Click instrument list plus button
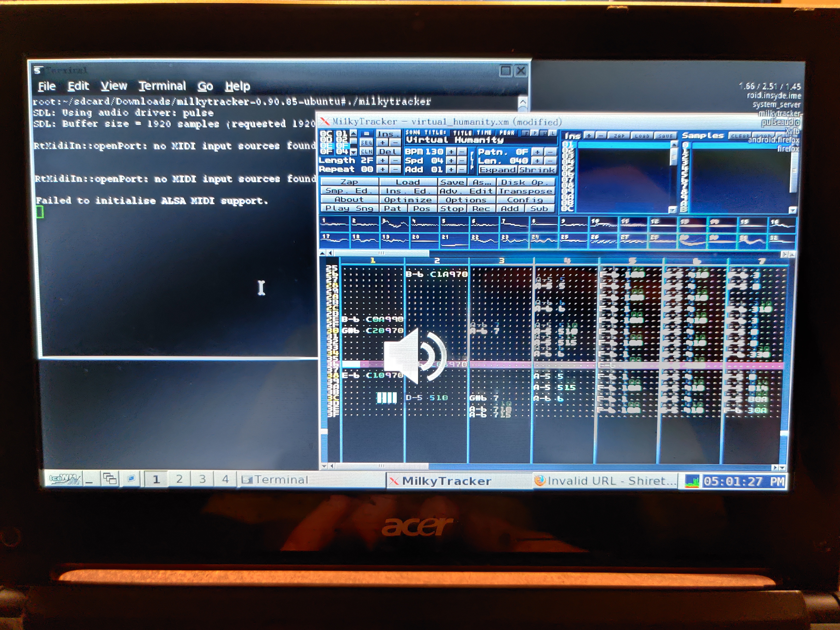840x630 pixels. click(589, 136)
